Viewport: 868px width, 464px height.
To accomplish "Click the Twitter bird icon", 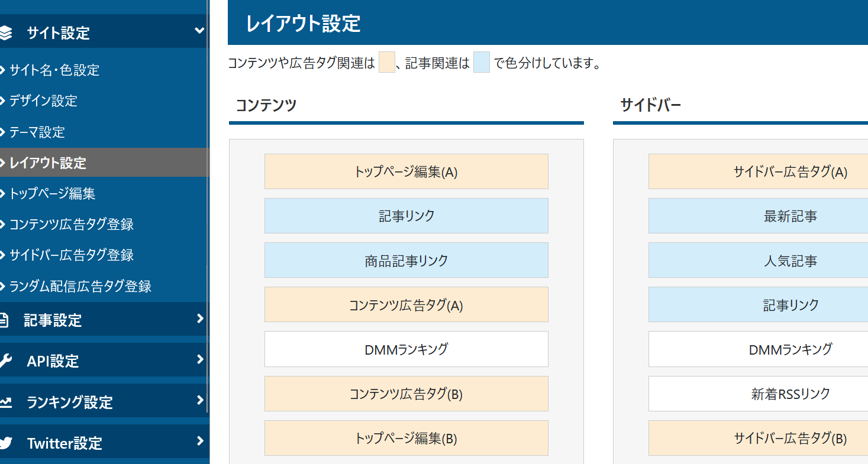I will tap(5, 443).
